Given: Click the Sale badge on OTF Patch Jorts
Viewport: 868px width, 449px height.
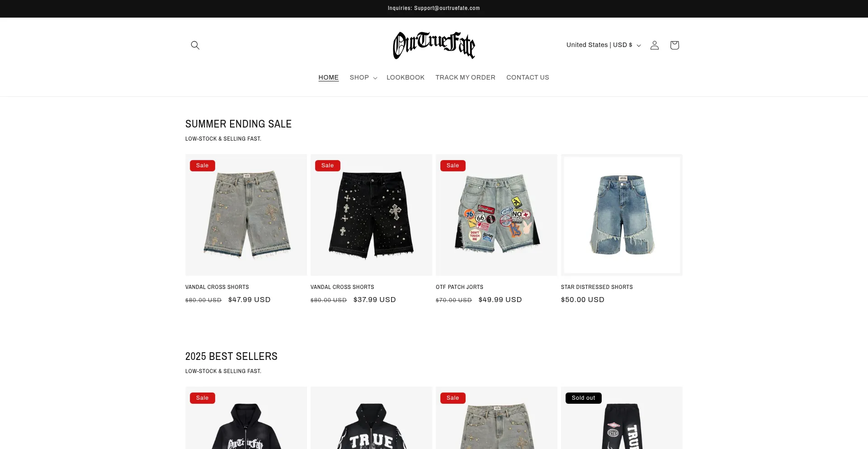Looking at the screenshot, I should [453, 165].
